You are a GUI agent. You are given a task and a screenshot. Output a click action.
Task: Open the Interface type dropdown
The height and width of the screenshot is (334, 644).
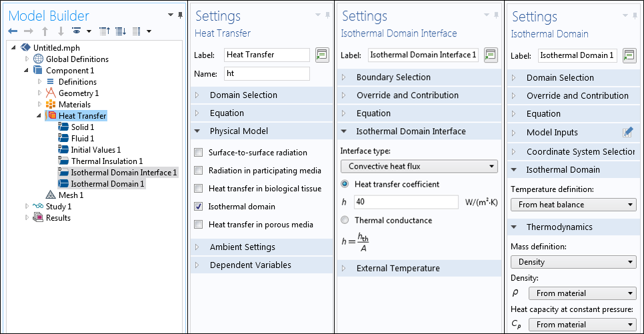click(x=419, y=167)
